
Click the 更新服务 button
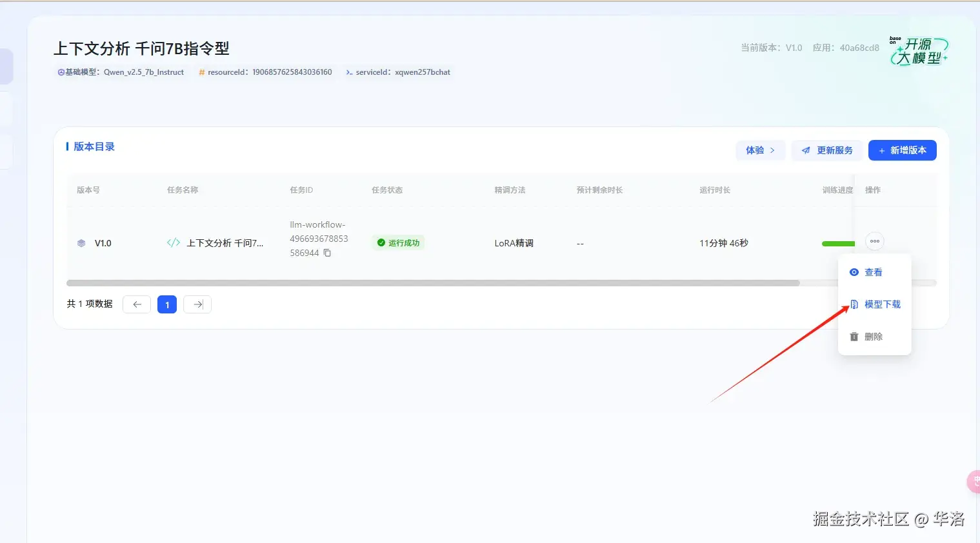(827, 150)
